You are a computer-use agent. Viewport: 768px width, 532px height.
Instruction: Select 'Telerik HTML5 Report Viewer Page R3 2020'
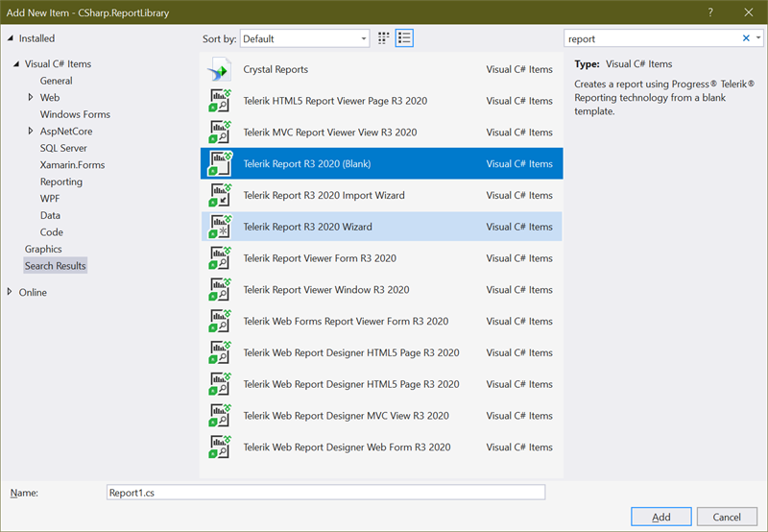[335, 101]
